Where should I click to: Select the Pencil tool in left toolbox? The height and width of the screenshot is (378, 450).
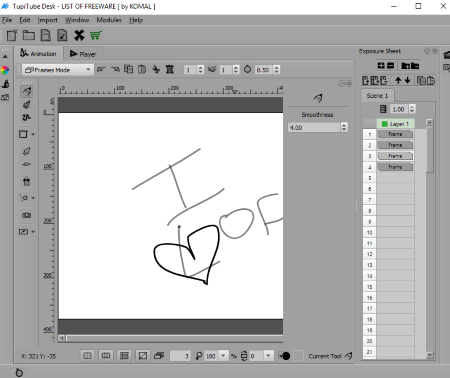pos(26,91)
